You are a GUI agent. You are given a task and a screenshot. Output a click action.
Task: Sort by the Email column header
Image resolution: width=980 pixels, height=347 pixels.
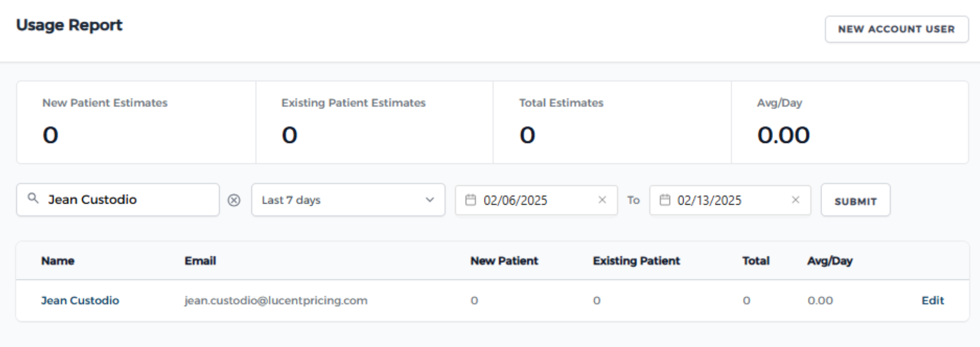pos(200,261)
